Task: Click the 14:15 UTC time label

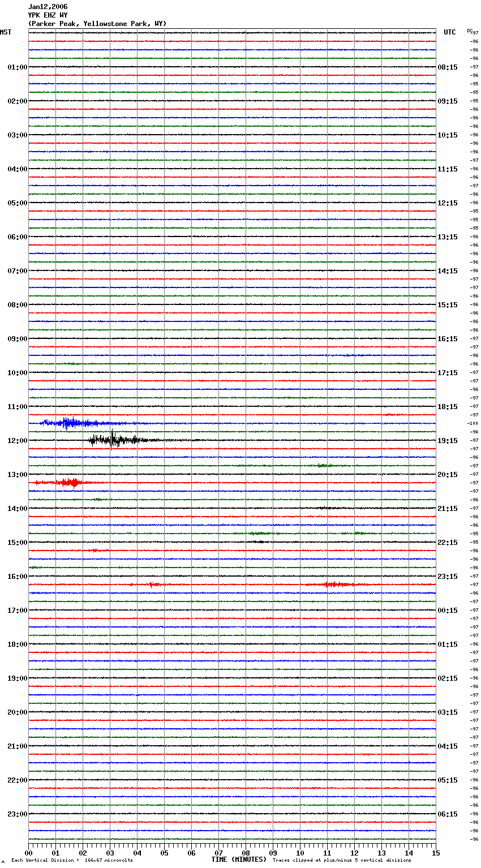Action: (x=448, y=271)
